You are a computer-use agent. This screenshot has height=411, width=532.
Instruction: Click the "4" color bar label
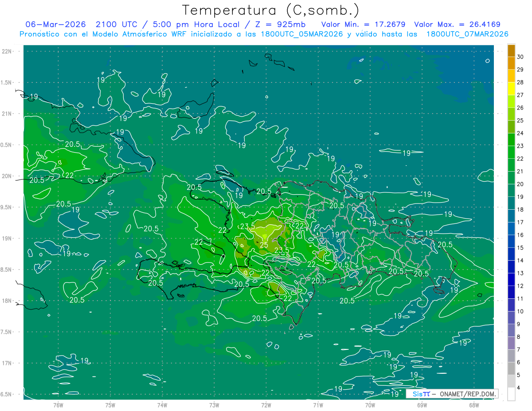coord(519,388)
